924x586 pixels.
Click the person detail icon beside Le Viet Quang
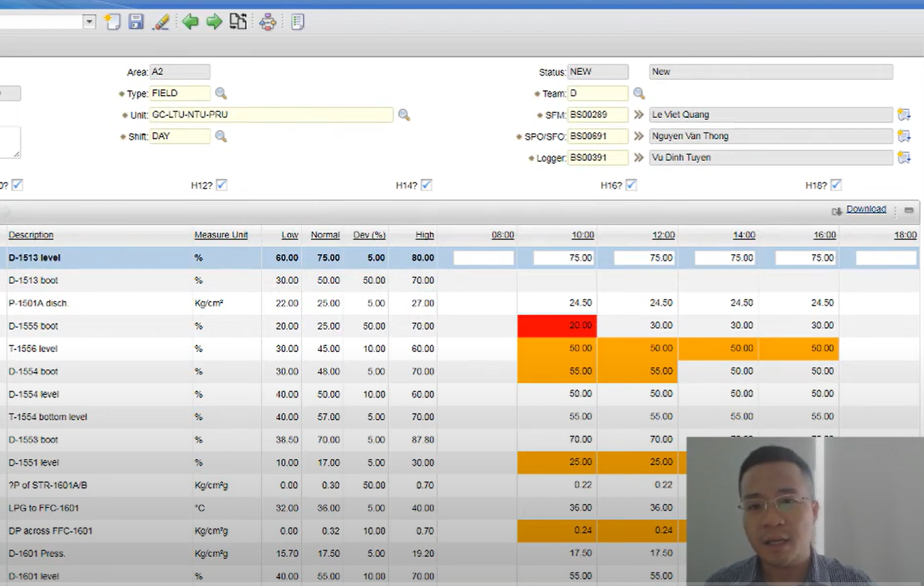point(904,114)
